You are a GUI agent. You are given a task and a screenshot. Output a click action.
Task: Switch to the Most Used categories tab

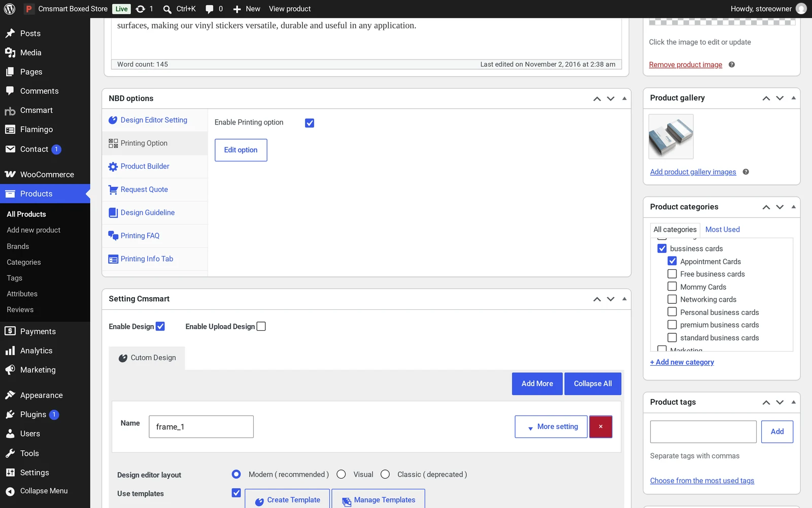722,230
